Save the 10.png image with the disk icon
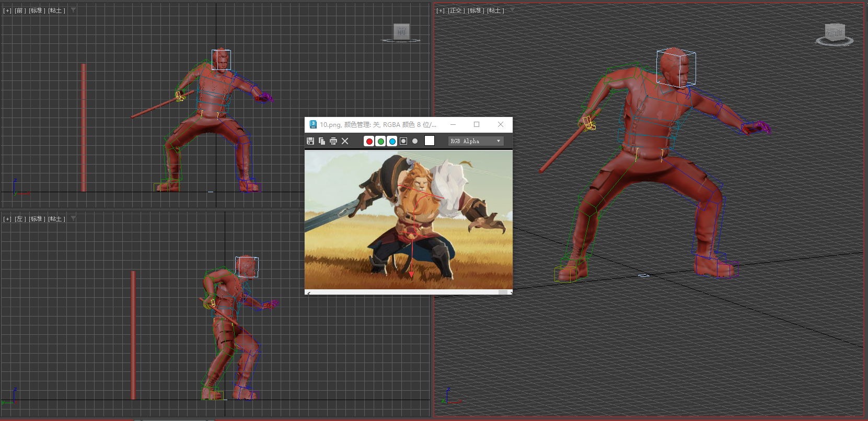Screen dimensions: 868x421 point(310,141)
